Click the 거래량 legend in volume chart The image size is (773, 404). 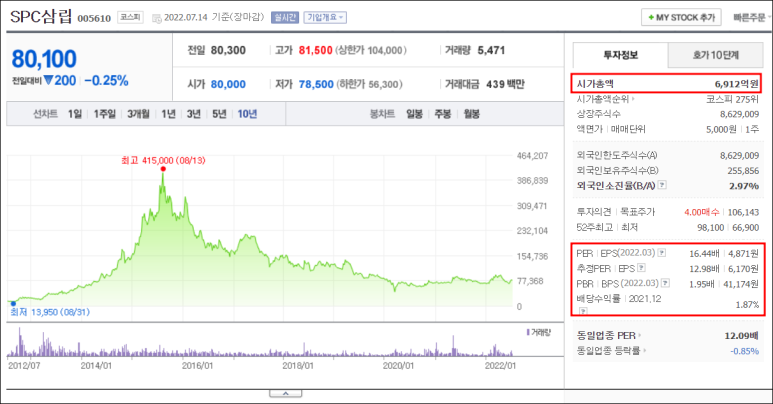click(x=538, y=332)
